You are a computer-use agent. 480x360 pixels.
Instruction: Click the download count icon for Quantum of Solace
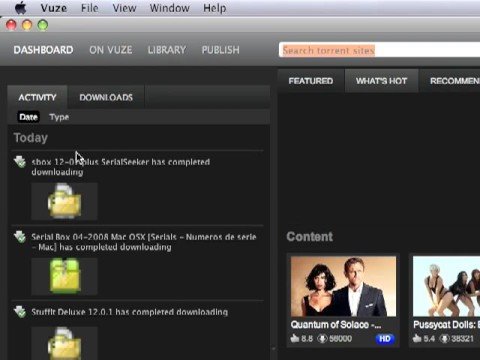(322, 339)
